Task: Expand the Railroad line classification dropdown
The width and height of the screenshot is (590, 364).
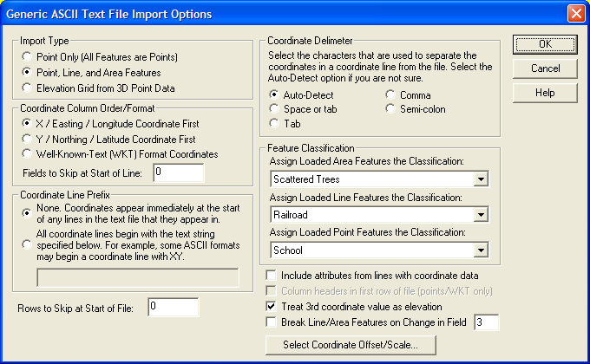Action: tap(480, 215)
